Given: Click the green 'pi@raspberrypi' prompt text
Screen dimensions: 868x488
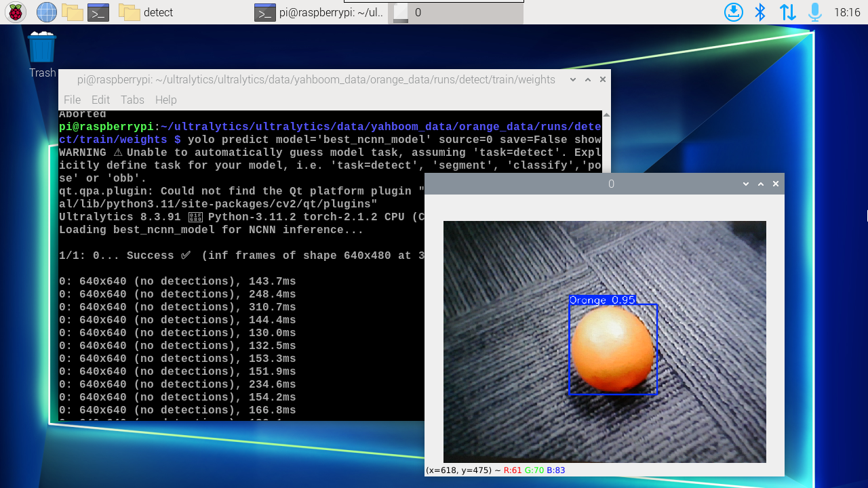Looking at the screenshot, I should click(106, 127).
